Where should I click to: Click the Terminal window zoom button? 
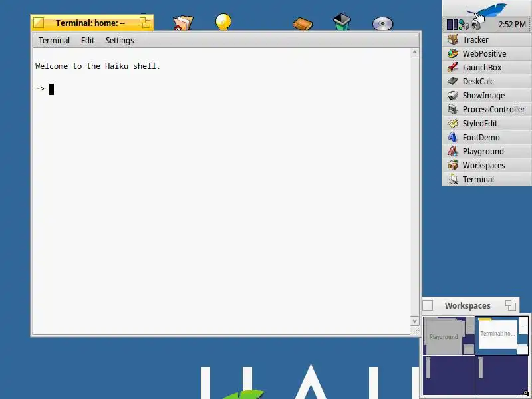tap(145, 23)
